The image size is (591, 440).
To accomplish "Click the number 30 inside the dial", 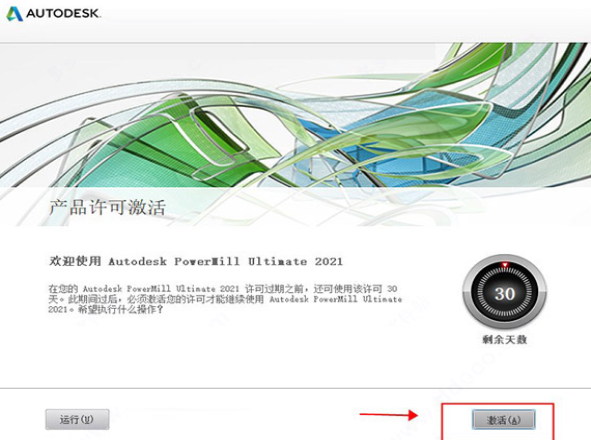I will coord(505,294).
